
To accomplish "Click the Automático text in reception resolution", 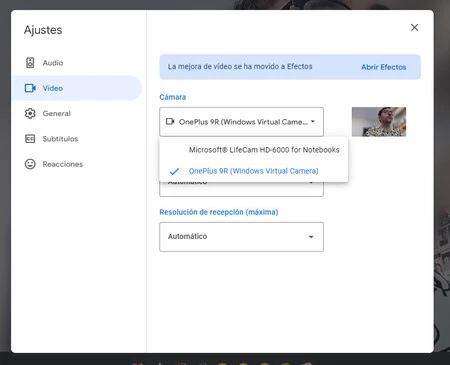I will click(187, 236).
